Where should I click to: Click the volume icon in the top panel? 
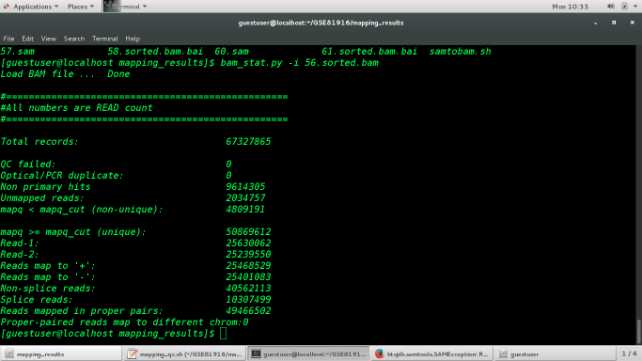tap(610, 6)
